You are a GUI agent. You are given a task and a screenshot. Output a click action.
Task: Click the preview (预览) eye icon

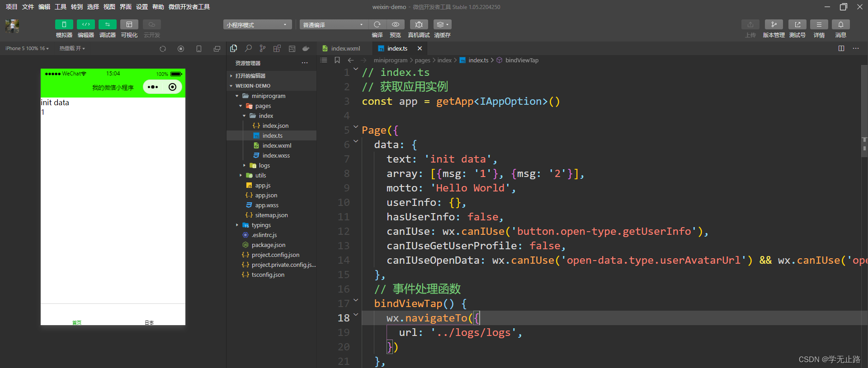(396, 24)
